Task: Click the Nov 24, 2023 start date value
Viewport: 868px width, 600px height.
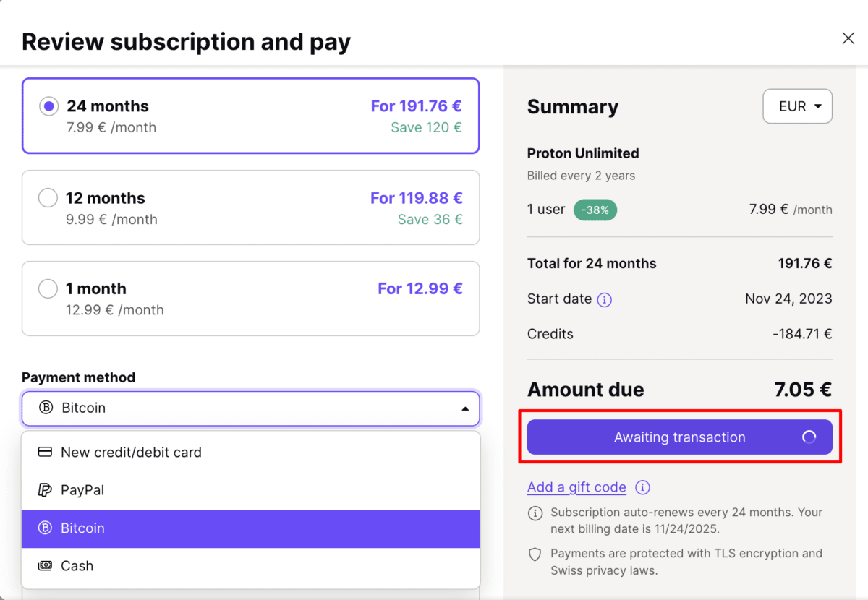Action: point(788,299)
